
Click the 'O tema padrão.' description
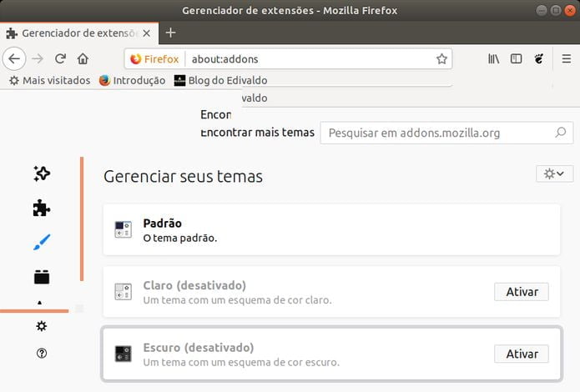(x=180, y=238)
